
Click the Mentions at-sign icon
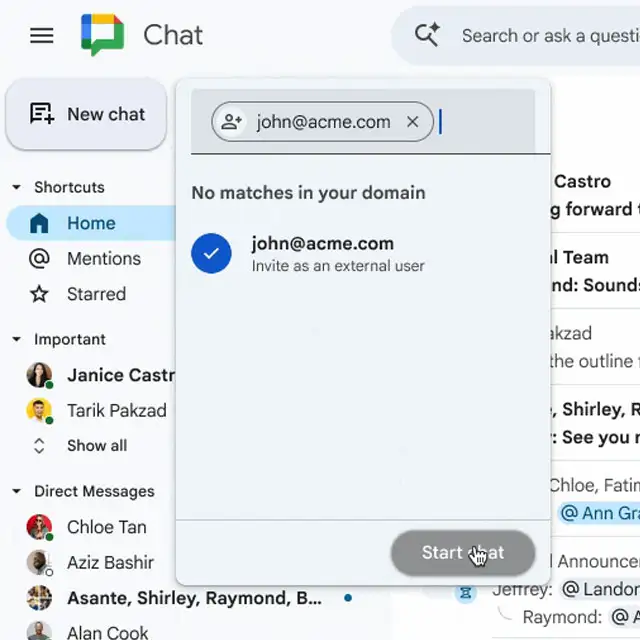click(39, 258)
